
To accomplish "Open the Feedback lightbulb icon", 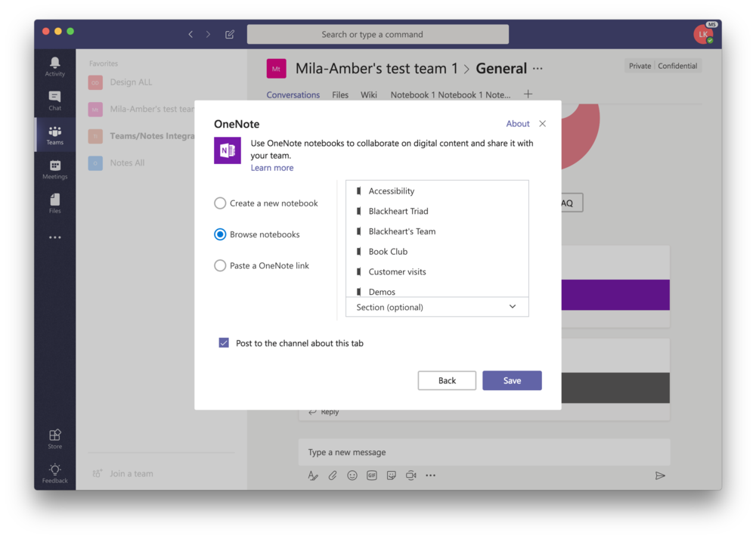I will click(55, 473).
